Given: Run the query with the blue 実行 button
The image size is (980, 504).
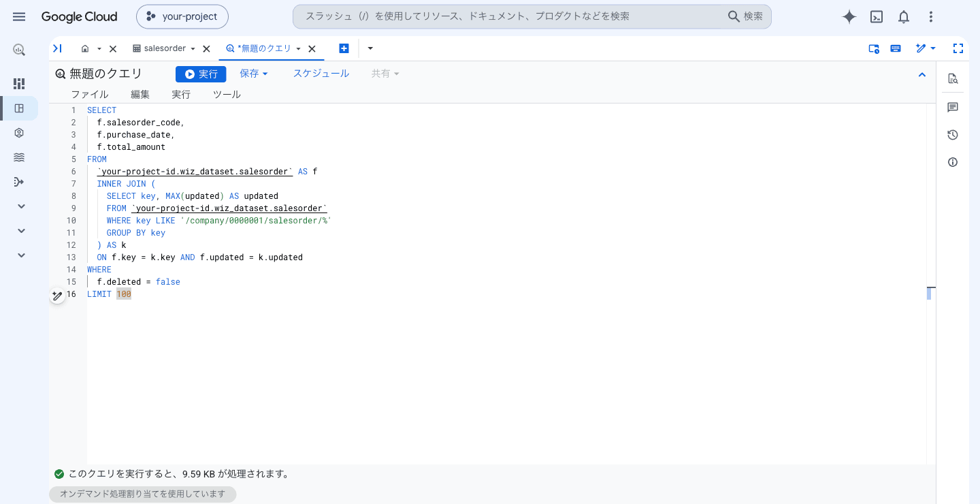Looking at the screenshot, I should (201, 74).
